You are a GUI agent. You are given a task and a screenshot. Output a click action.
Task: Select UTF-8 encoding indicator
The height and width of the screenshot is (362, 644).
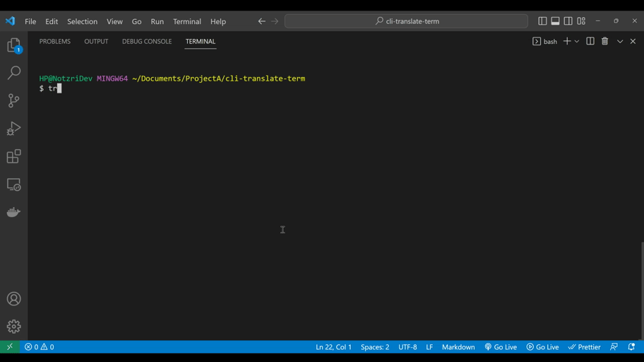407,346
